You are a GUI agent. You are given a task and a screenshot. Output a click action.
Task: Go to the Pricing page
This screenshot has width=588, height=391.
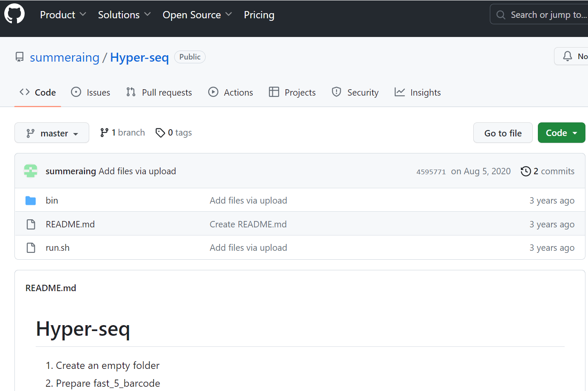[x=259, y=15]
